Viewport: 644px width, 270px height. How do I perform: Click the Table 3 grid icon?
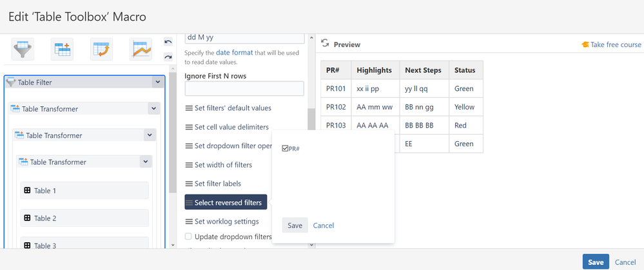[27, 246]
